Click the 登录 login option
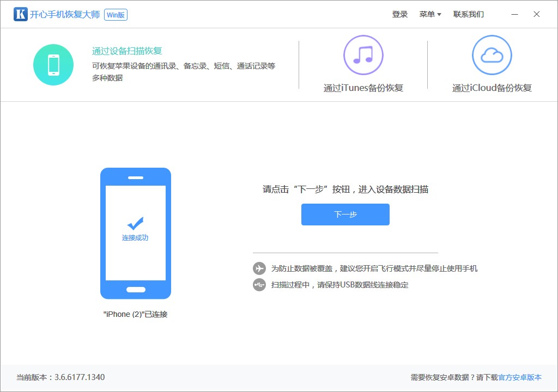Viewport: 558px width, 392px height. point(401,14)
